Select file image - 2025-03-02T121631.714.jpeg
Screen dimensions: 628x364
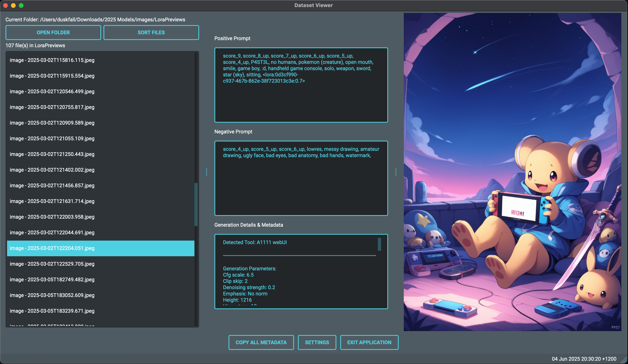[52, 201]
